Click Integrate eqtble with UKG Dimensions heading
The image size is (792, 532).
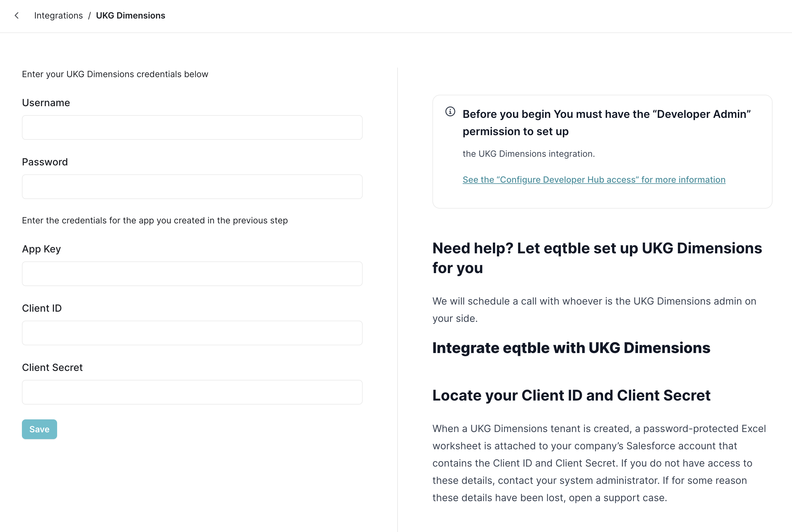click(x=571, y=348)
